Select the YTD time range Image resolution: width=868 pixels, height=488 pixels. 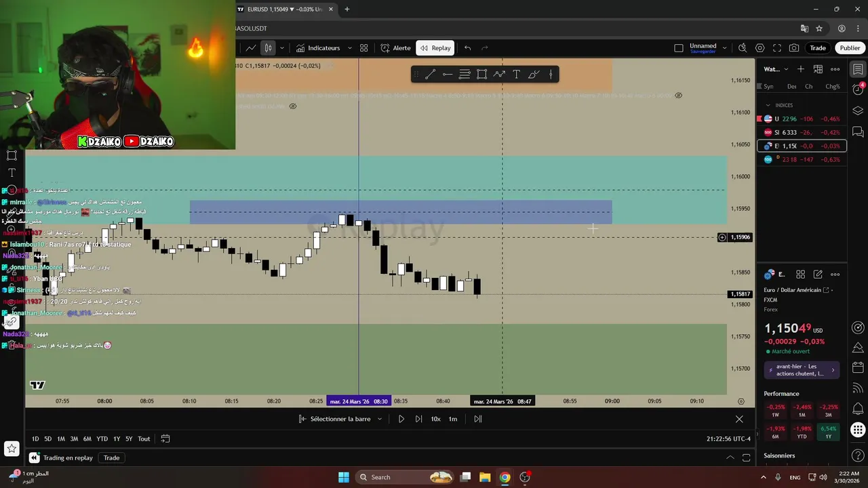[102, 439]
